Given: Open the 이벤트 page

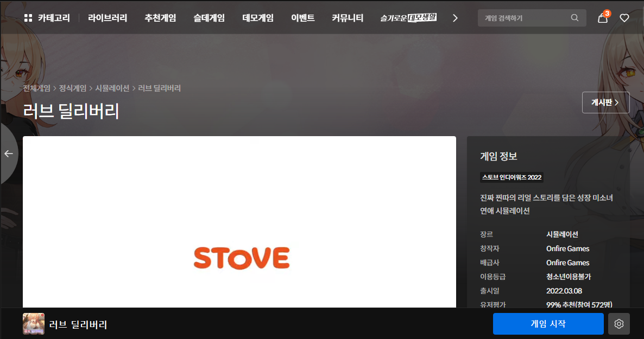Looking at the screenshot, I should pos(302,18).
